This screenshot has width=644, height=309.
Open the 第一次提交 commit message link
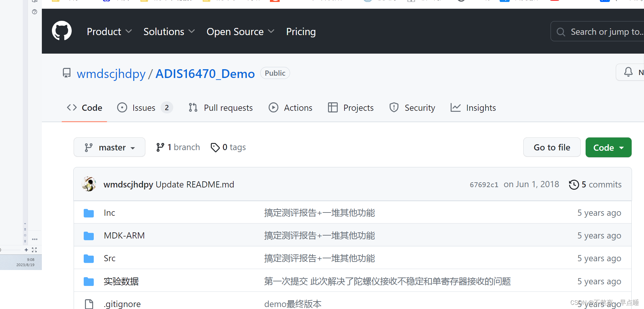click(x=387, y=281)
